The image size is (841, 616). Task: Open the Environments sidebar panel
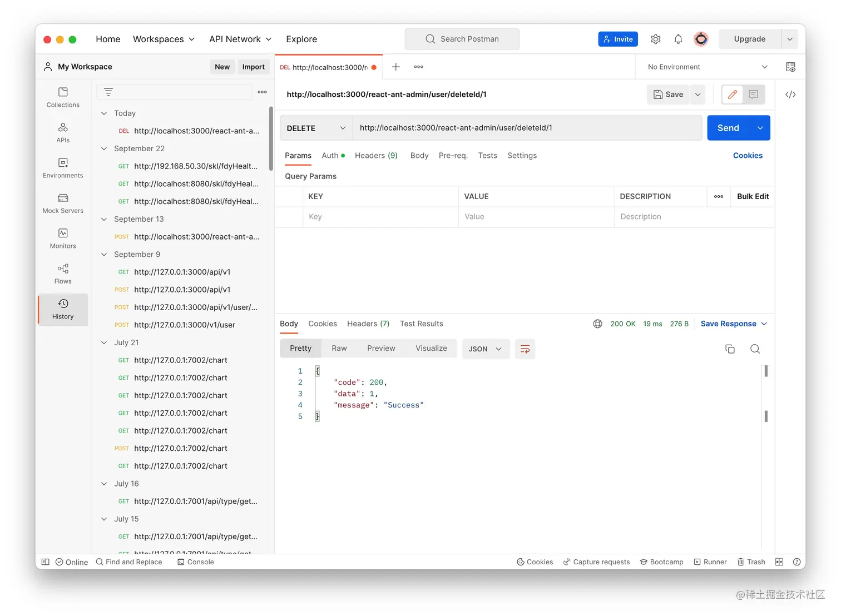point(63,168)
